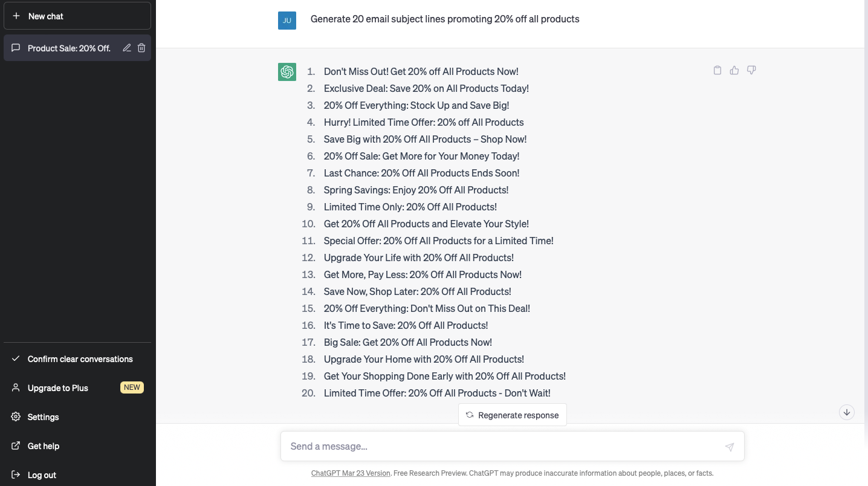This screenshot has width=868, height=486.
Task: Click the send message paper plane icon
Action: pos(730,447)
